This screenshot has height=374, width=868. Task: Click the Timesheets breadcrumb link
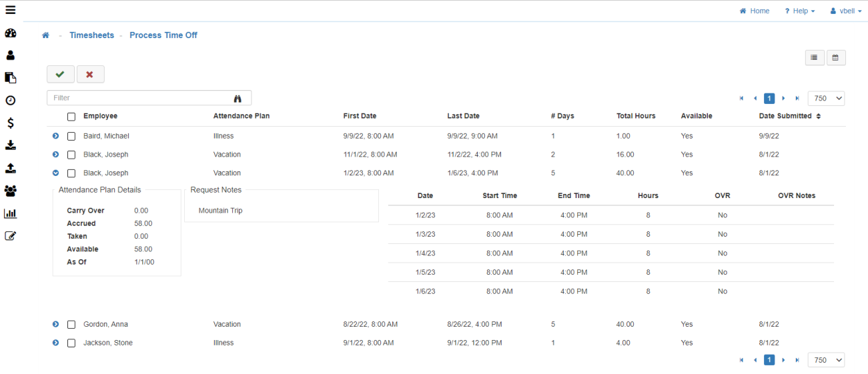pos(91,35)
